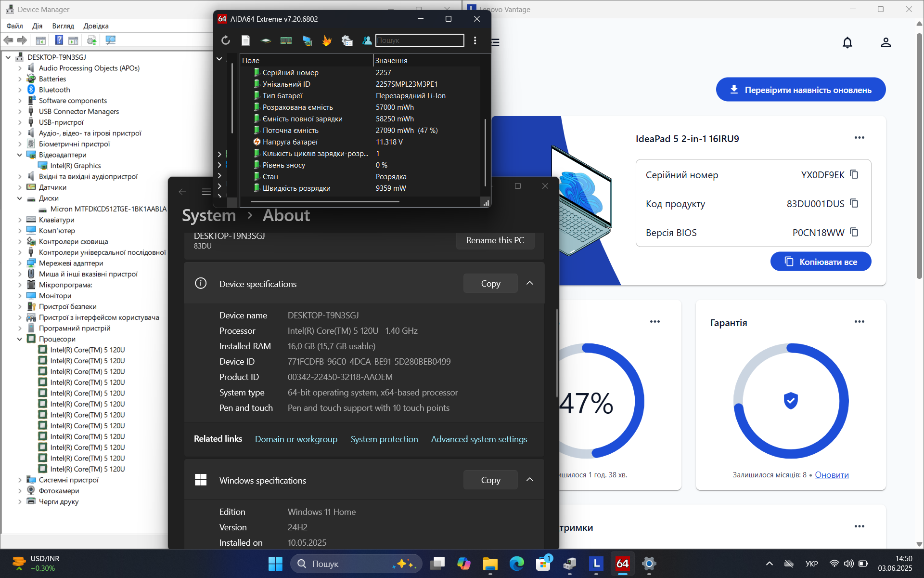The height and width of the screenshot is (578, 924).
Task: Open the Settings hamburger navigation menu
Action: click(206, 192)
